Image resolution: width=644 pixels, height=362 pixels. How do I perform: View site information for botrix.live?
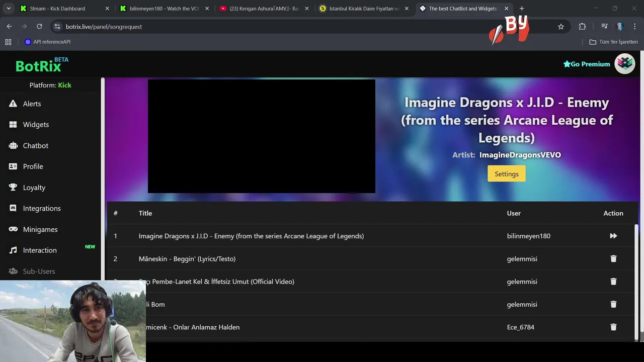(x=57, y=27)
